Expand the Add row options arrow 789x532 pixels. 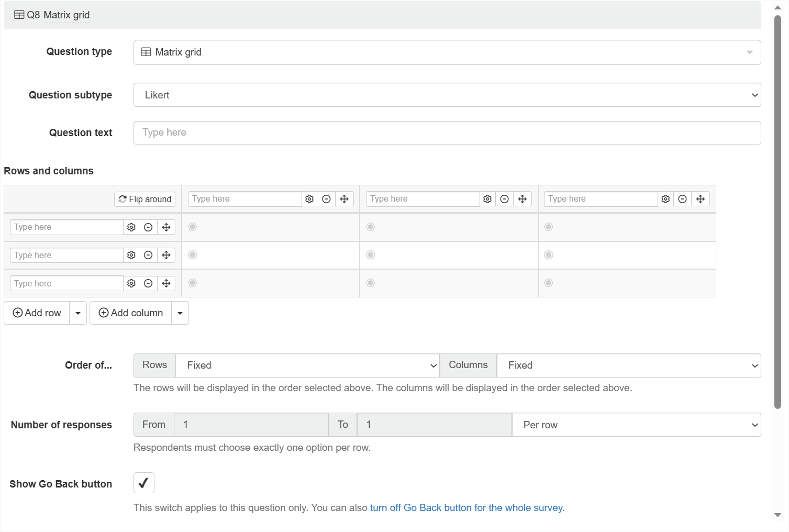pyautogui.click(x=78, y=313)
